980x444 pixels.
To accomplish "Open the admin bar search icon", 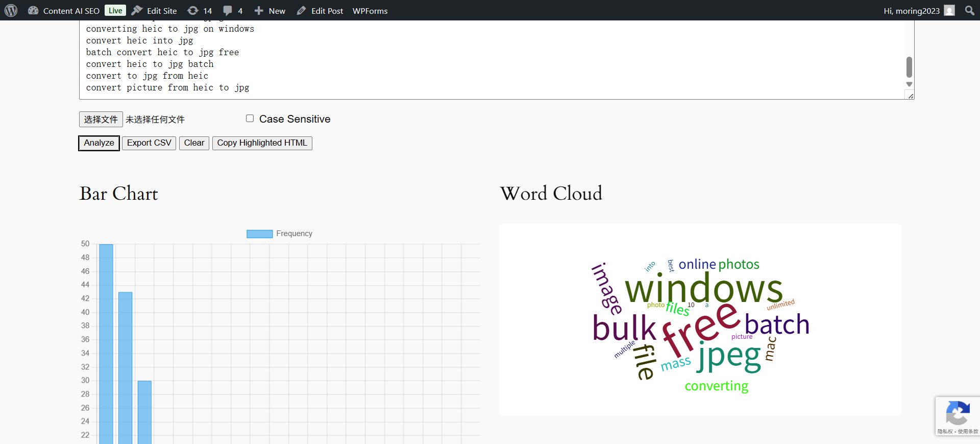I will pyautogui.click(x=969, y=11).
